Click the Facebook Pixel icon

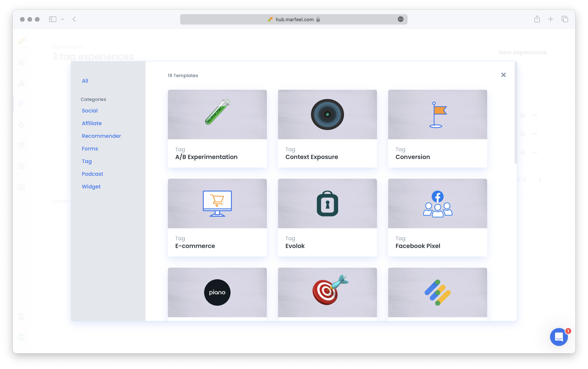[x=437, y=203]
